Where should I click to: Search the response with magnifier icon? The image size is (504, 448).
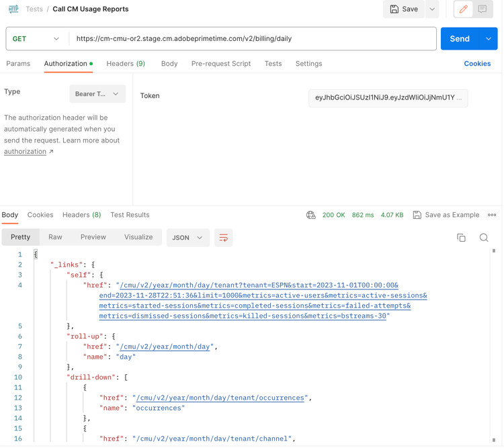coord(484,238)
